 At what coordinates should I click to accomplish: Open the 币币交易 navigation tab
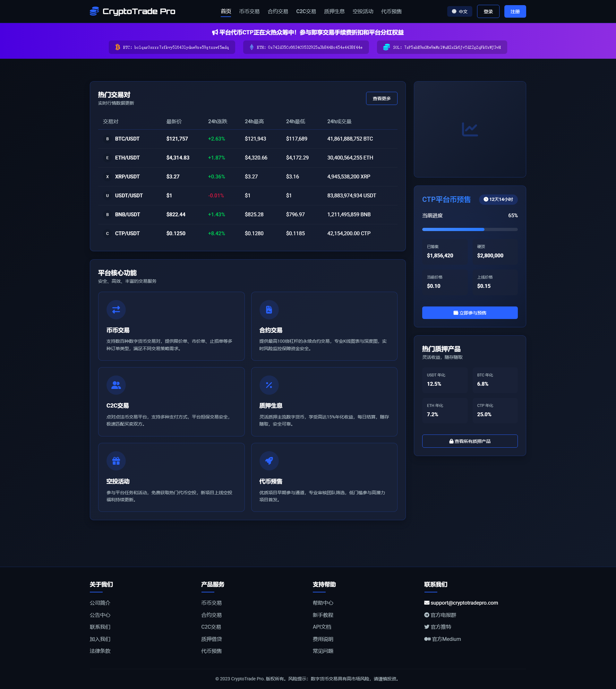[249, 12]
